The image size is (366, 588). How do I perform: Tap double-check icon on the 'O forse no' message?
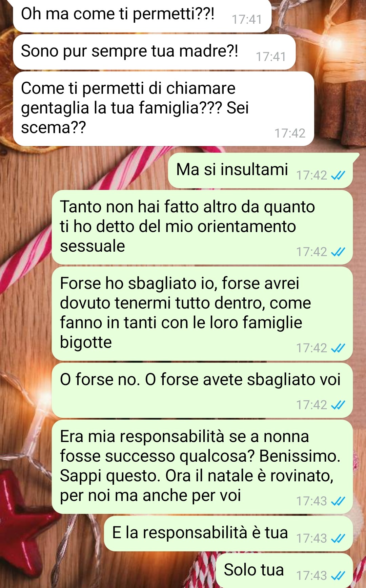coord(338,405)
